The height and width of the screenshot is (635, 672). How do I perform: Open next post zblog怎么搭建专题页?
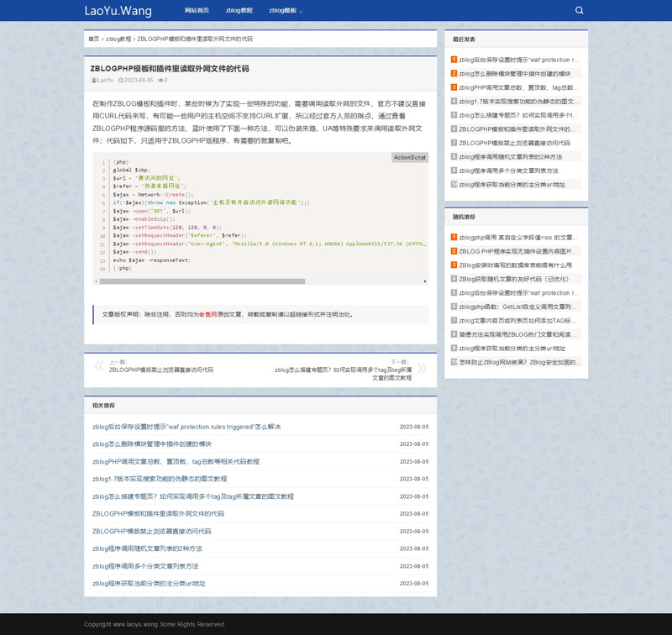(x=343, y=374)
